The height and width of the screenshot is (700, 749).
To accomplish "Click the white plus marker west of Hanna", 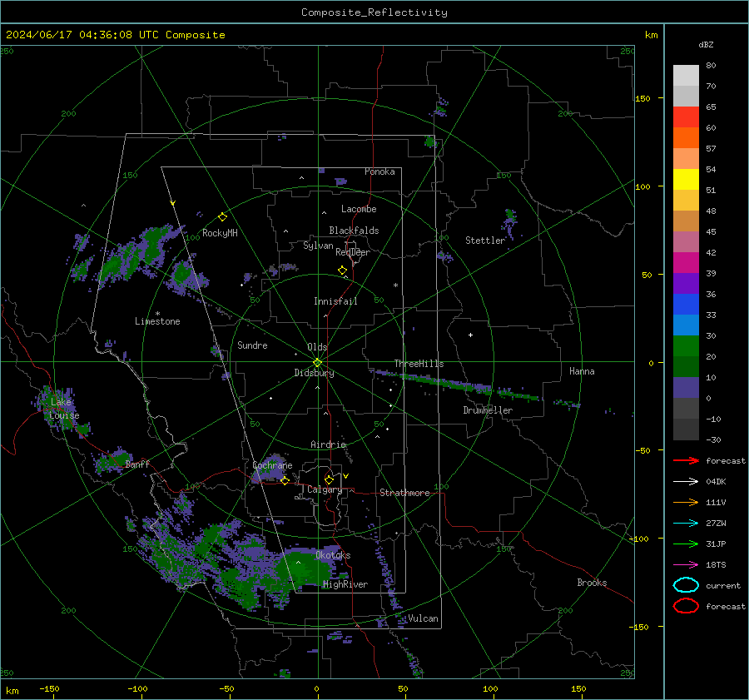I will (470, 335).
